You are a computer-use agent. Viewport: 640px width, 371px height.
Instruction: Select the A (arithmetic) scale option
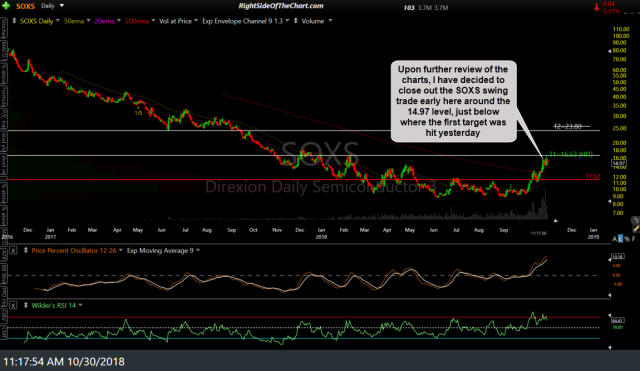click(x=615, y=239)
